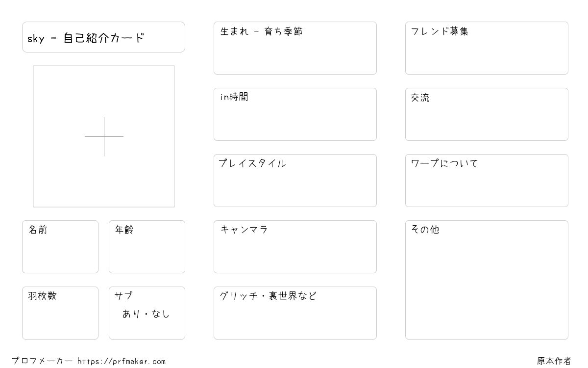The image size is (588, 368).
Task: Click the plus crosshair in the image placeholder
Action: click(x=104, y=136)
